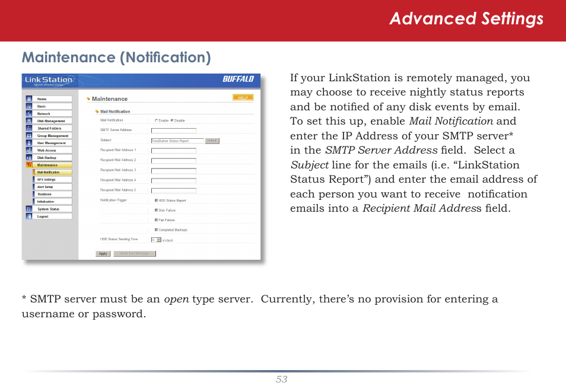Click the Disk Backup icon
This screenshot has width=566, height=392.
[x=29, y=157]
